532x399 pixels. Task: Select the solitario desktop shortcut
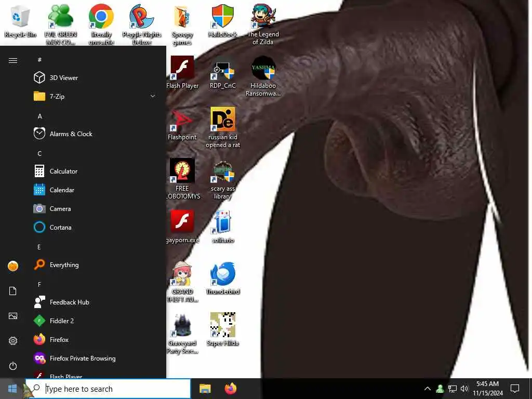coord(222,227)
